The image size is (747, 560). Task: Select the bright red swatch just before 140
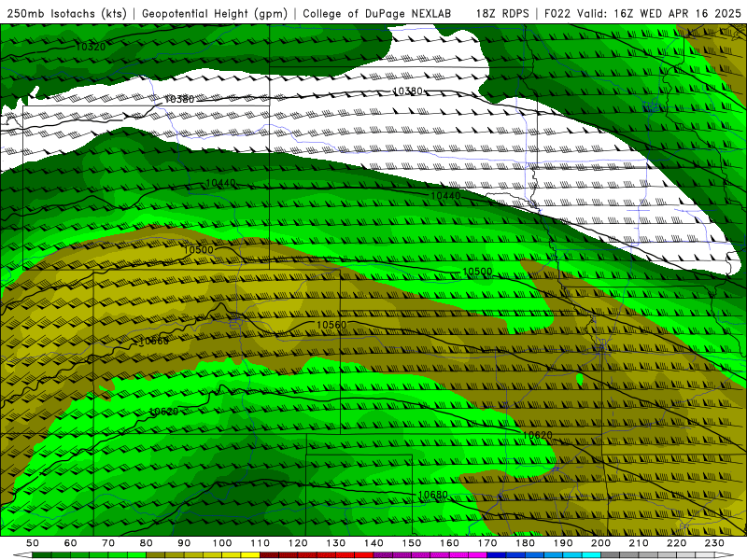(x=364, y=555)
